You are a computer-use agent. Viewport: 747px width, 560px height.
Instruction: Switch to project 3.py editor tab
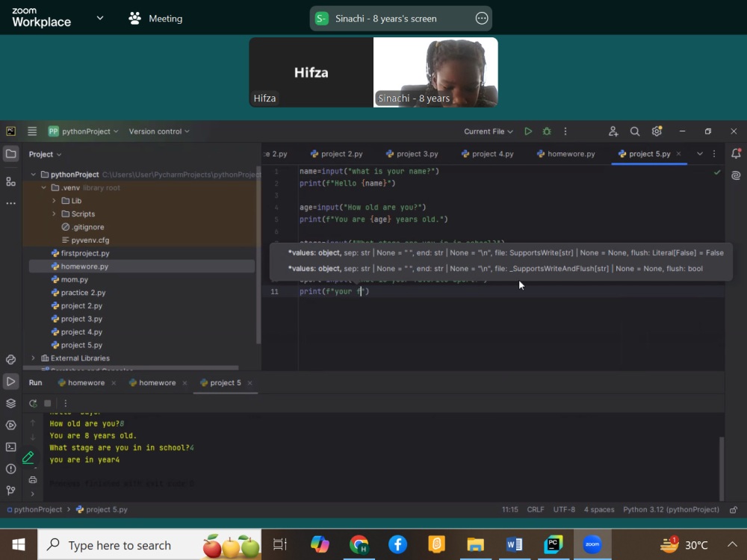pos(412,154)
